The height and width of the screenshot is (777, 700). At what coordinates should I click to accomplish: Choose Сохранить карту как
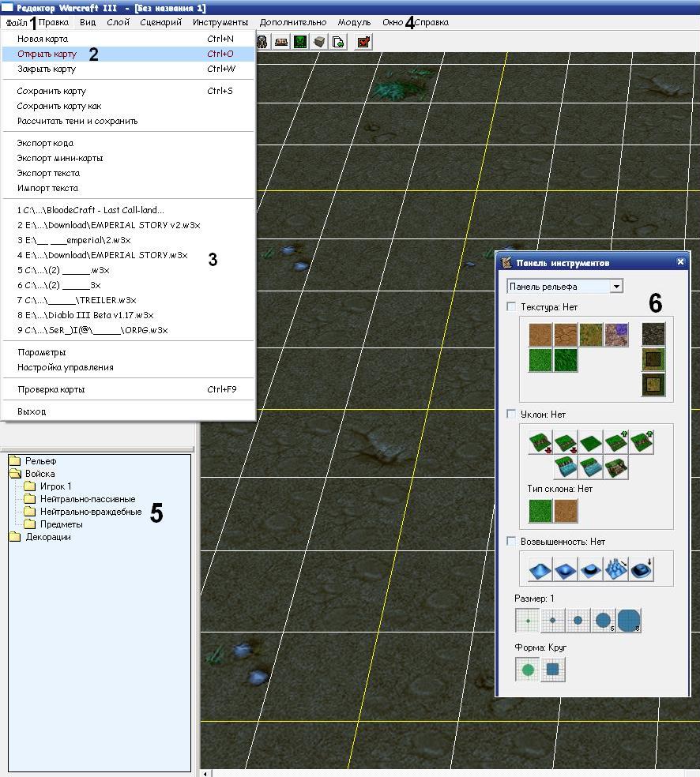tap(129, 106)
